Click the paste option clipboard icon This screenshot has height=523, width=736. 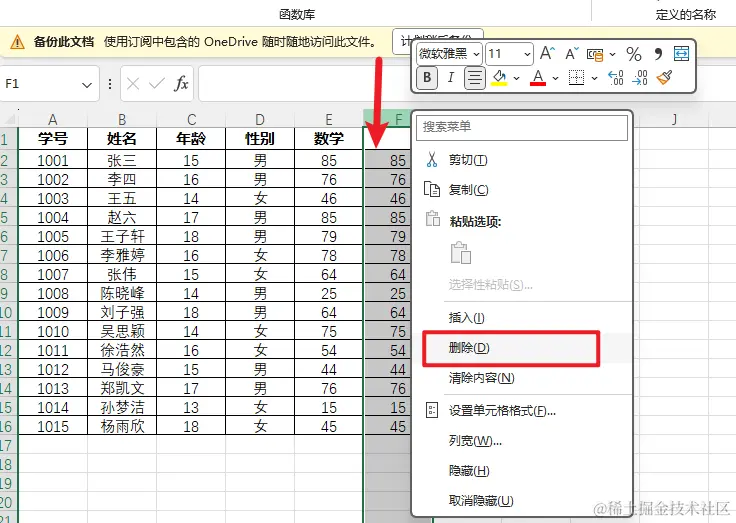(460, 253)
